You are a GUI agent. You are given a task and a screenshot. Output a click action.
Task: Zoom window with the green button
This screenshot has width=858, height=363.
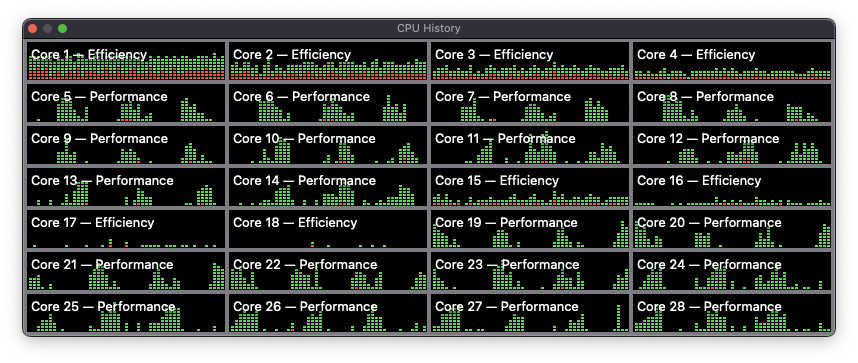click(62, 28)
